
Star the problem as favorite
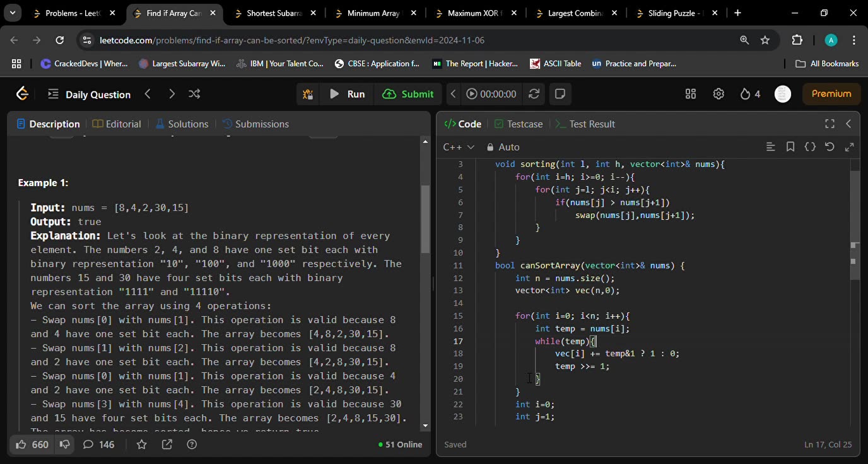tap(141, 444)
